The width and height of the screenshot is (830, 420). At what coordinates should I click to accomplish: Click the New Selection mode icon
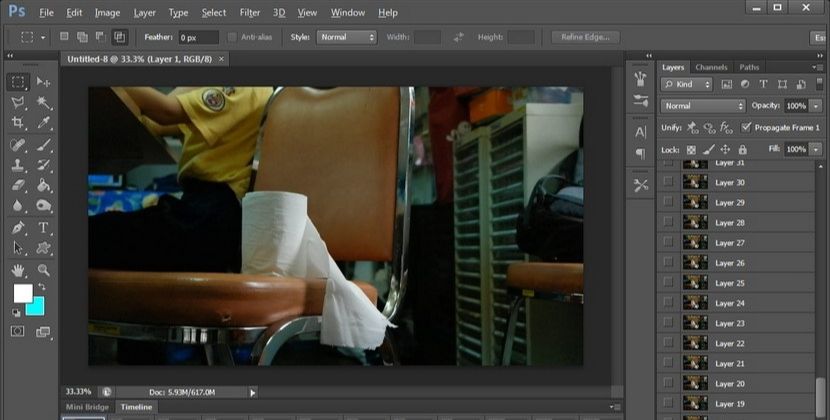coord(64,37)
